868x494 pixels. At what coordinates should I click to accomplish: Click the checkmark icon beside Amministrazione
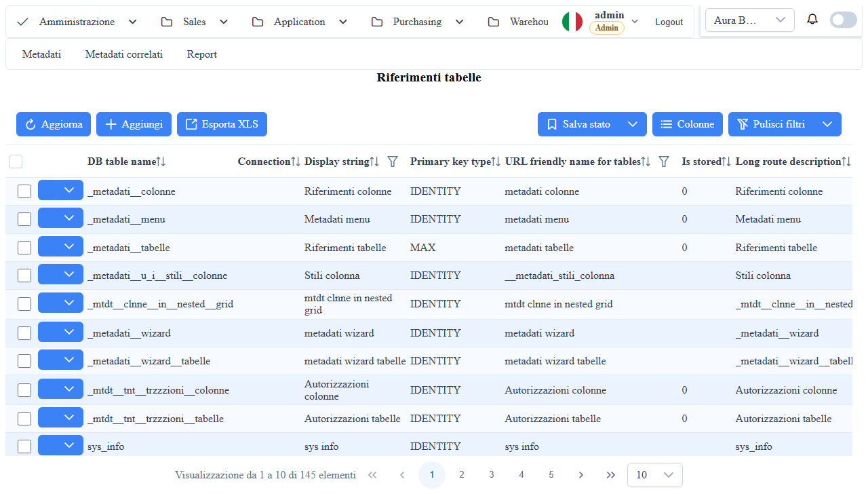[x=22, y=22]
